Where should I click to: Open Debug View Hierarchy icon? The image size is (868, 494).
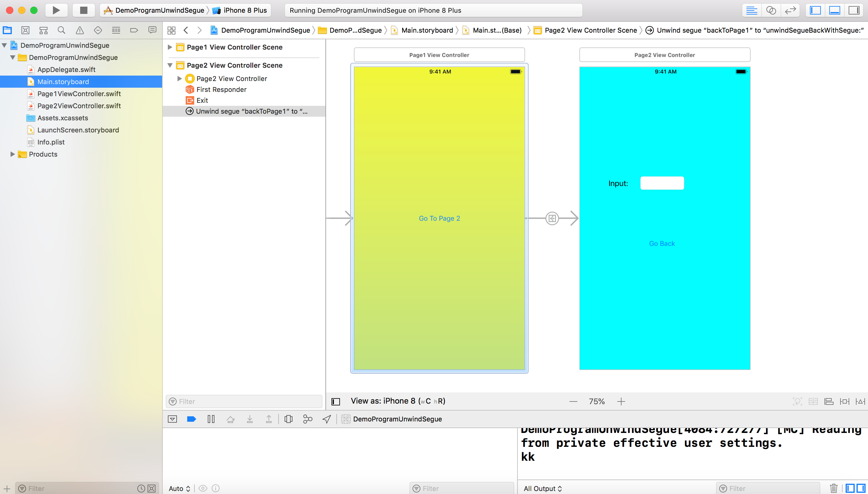tap(289, 419)
